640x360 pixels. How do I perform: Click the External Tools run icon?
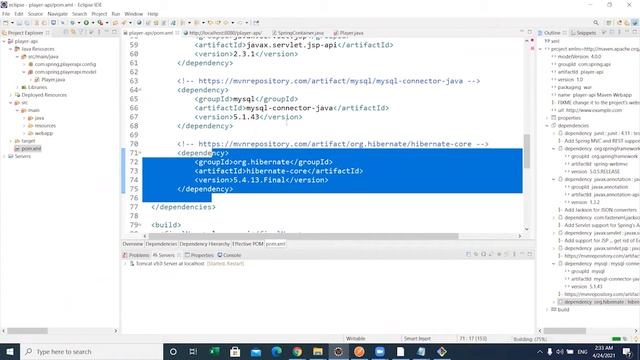coord(100,23)
